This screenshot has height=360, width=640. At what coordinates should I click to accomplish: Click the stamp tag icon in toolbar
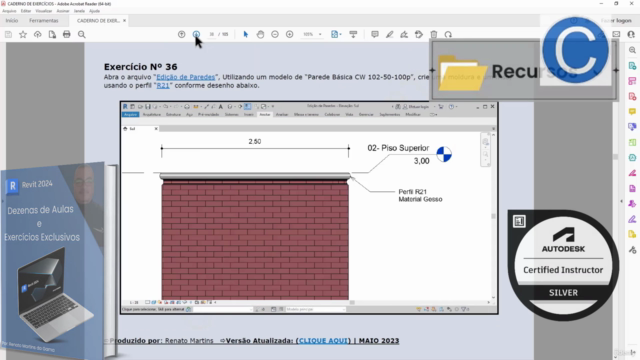[419, 34]
